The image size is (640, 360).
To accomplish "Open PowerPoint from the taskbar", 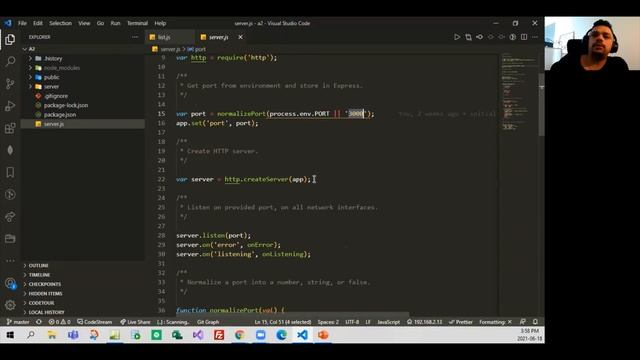I will (323, 335).
